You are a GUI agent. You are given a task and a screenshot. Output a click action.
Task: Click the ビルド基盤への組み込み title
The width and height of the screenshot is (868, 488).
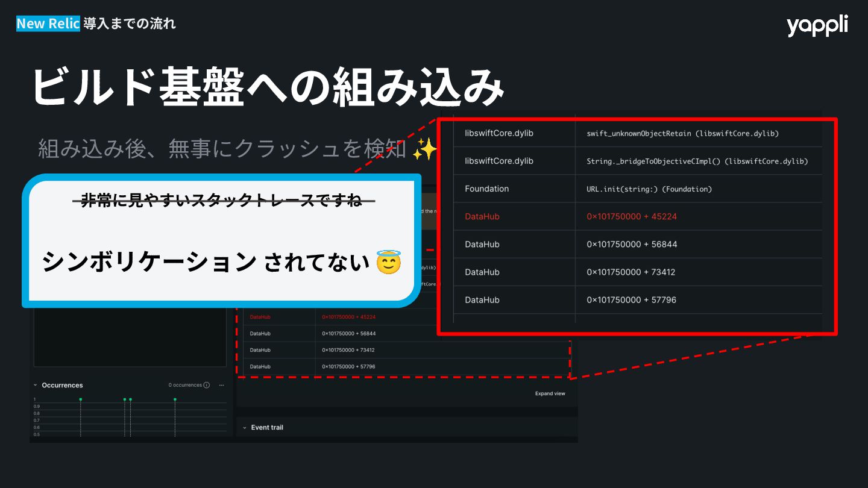268,87
